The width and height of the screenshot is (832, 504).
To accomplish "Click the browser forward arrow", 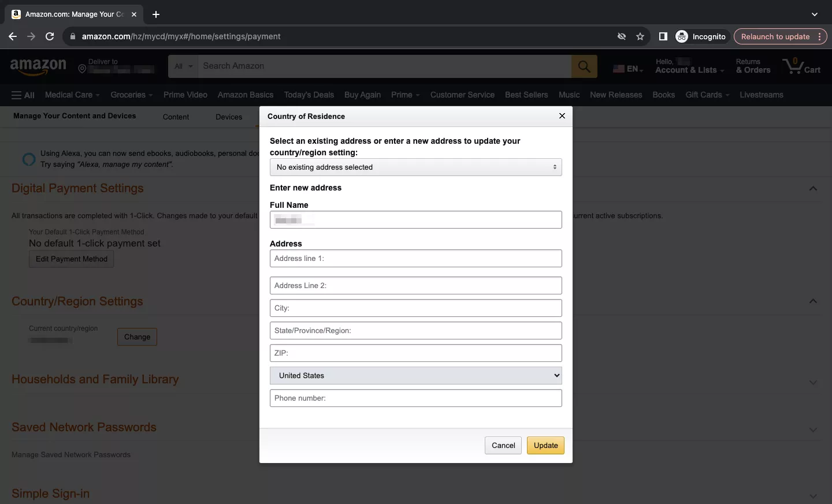I will coord(31,36).
